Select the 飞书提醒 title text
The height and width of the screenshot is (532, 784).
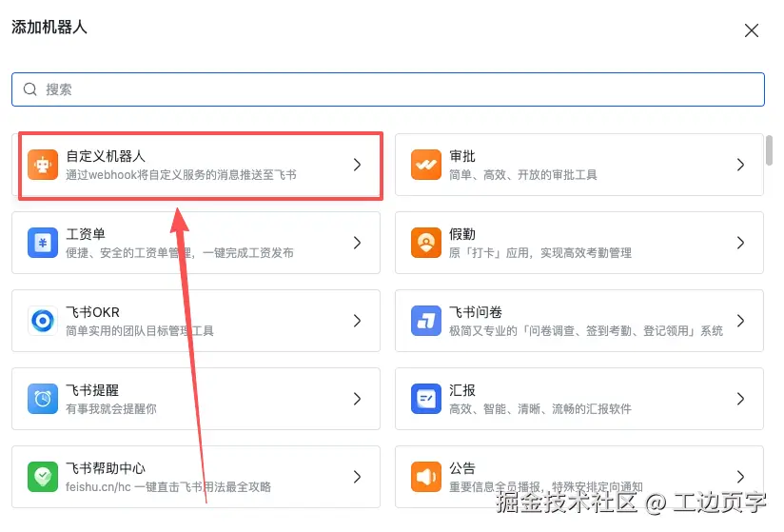92,390
